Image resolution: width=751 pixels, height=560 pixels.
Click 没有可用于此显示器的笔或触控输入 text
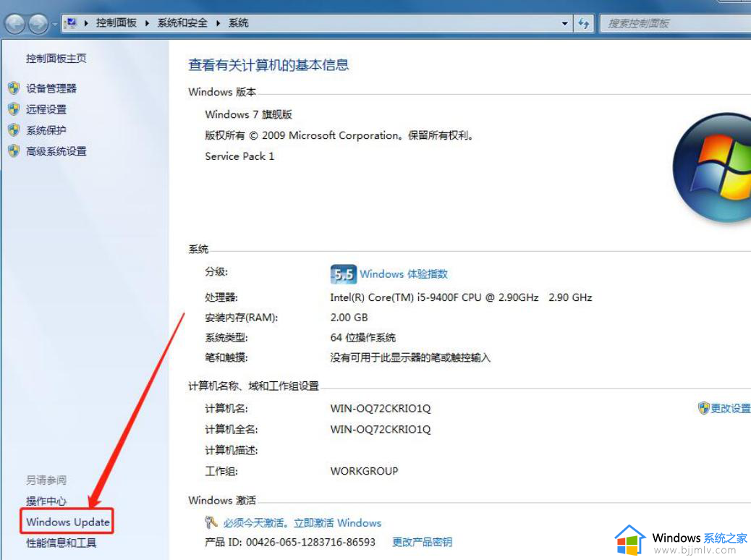pyautogui.click(x=410, y=358)
